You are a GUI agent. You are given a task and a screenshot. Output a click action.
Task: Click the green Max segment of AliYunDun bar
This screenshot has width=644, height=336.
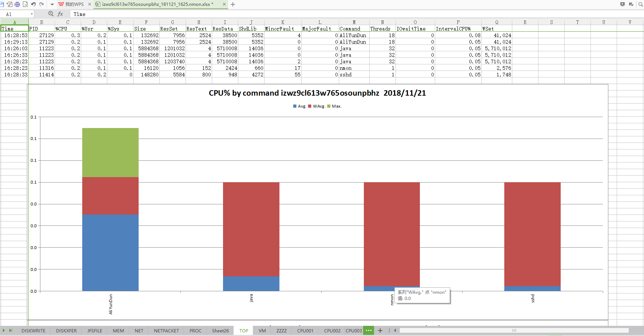(x=110, y=152)
